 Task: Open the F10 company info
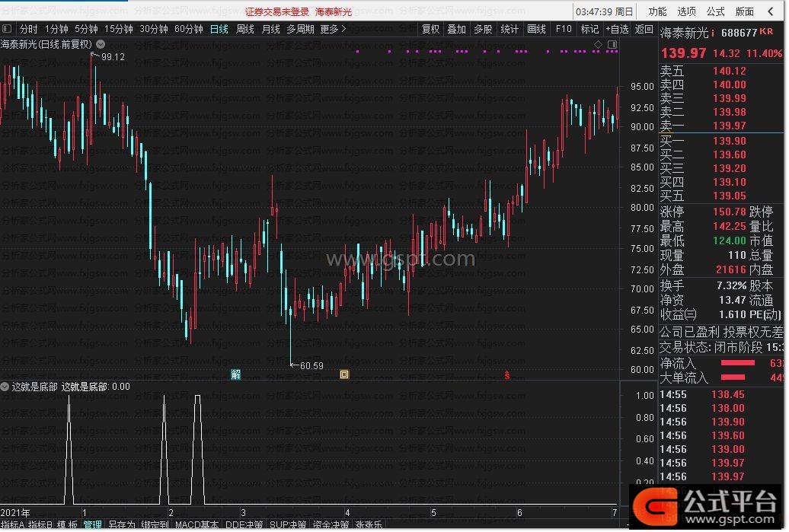coord(564,29)
